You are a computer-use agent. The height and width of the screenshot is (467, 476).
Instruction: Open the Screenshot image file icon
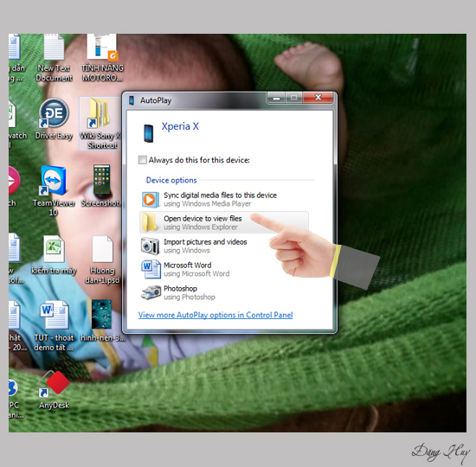pyautogui.click(x=101, y=186)
